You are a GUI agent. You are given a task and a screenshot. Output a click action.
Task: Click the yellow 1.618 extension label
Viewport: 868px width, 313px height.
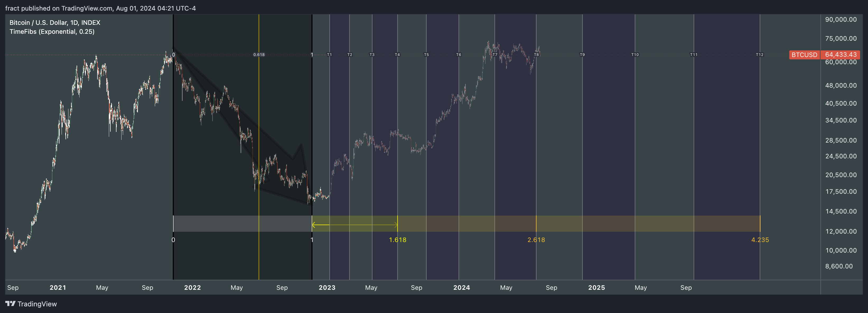(398, 240)
